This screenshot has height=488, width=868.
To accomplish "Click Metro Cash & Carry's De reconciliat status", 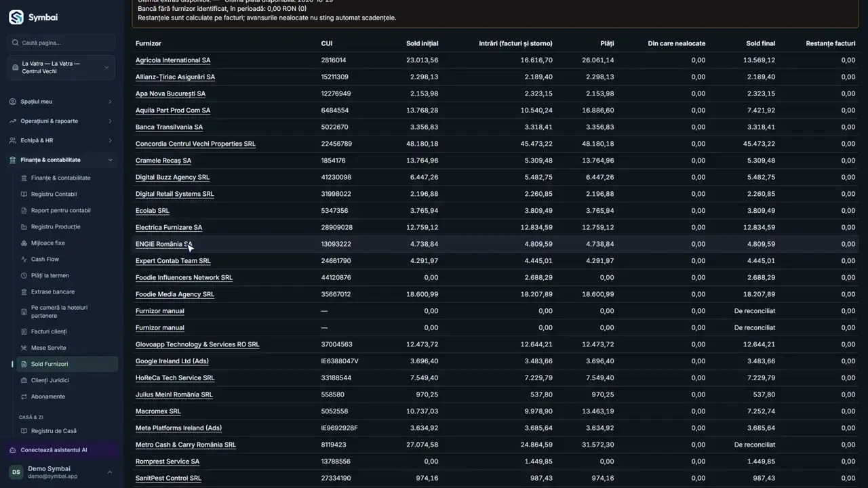I will 755,445.
